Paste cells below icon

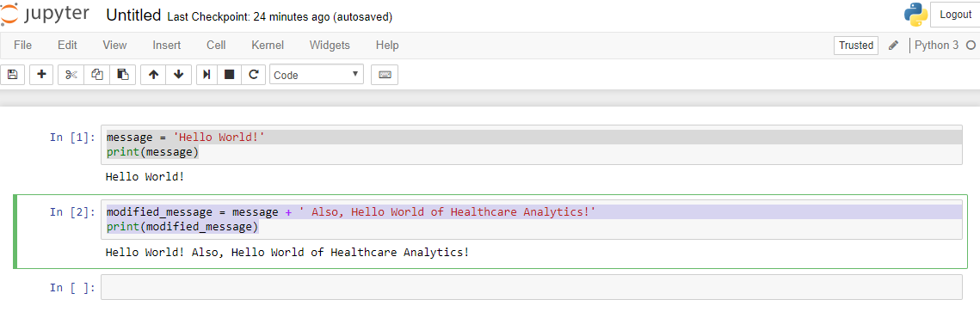(123, 75)
